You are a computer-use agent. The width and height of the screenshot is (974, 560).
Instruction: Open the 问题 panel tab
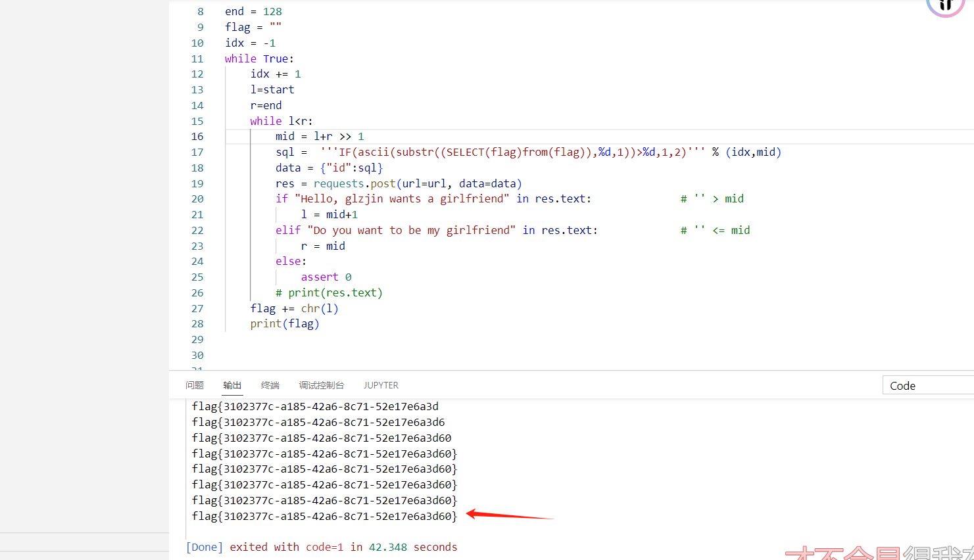tap(195, 385)
